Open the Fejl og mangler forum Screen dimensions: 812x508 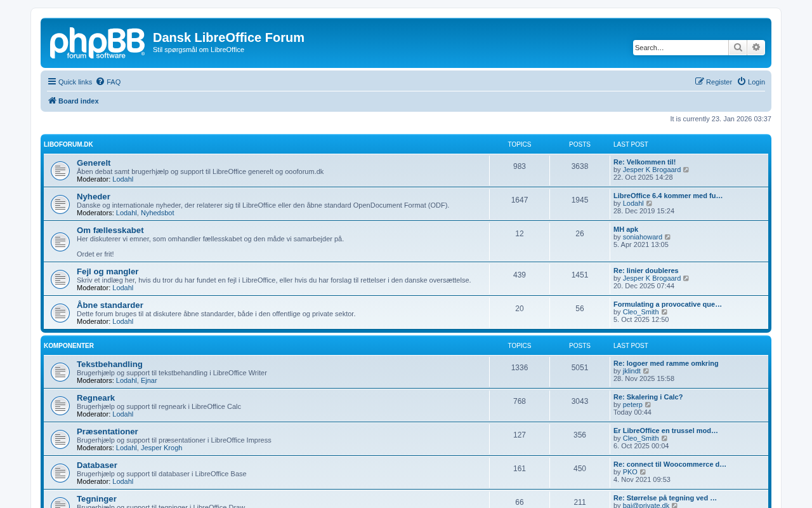(108, 271)
